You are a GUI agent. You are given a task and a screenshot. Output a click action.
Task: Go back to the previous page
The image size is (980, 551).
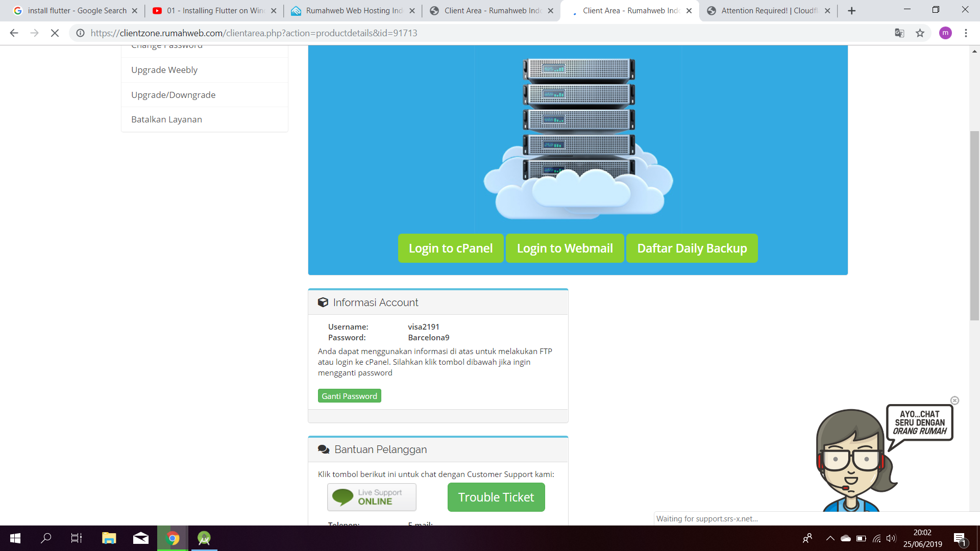(14, 33)
